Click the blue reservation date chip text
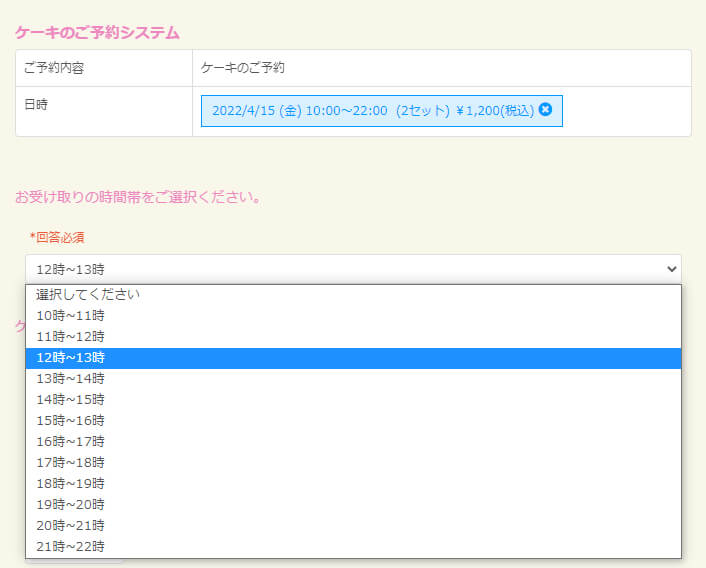The image size is (706, 568). (x=370, y=111)
